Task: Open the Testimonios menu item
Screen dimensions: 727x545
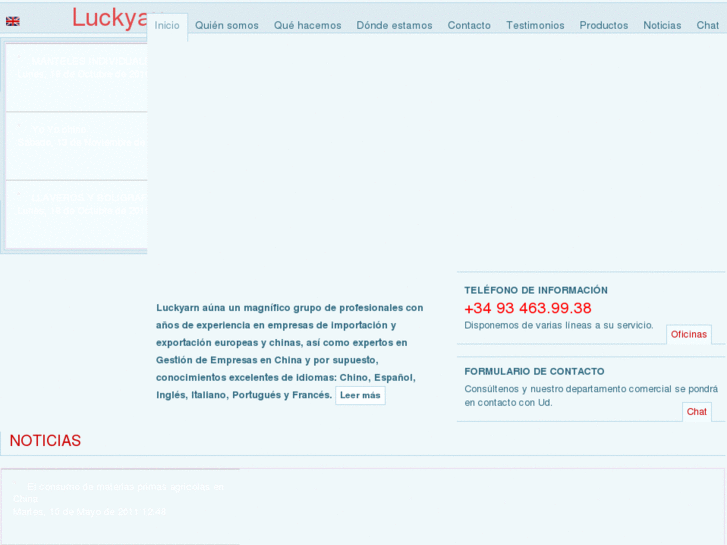Action: pyautogui.click(x=535, y=26)
